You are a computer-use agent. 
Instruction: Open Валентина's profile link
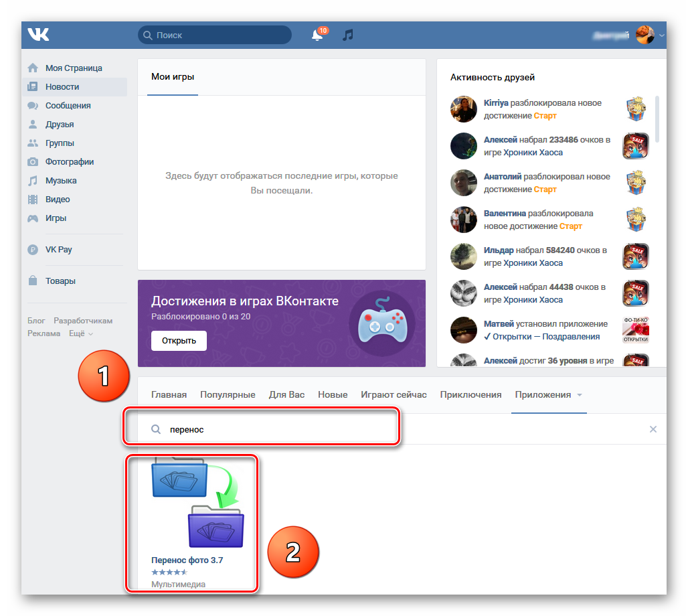505,214
